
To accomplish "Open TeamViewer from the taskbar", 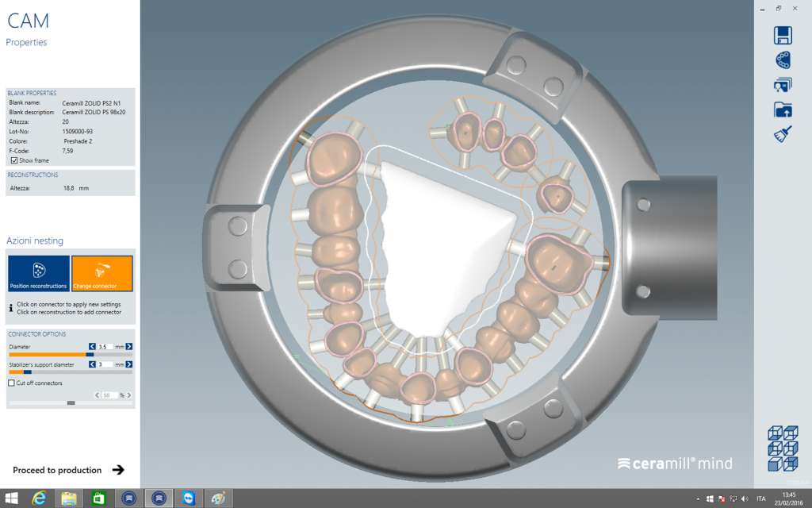I will tap(189, 498).
